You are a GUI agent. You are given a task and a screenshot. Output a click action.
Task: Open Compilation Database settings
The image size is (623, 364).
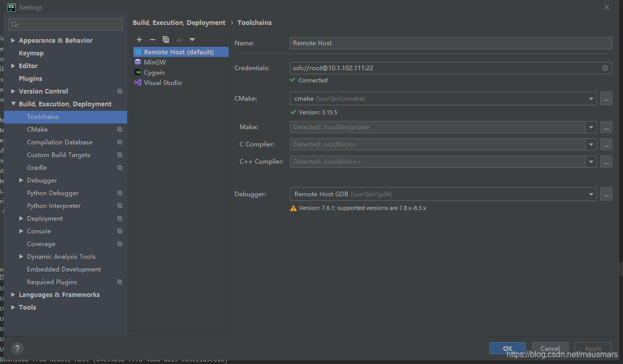click(x=60, y=142)
